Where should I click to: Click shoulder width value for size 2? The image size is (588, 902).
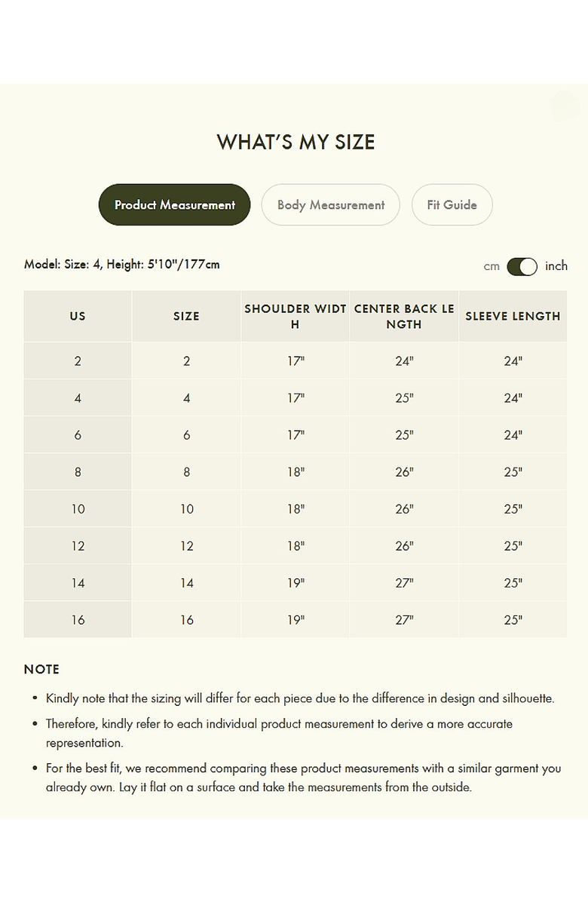[296, 360]
